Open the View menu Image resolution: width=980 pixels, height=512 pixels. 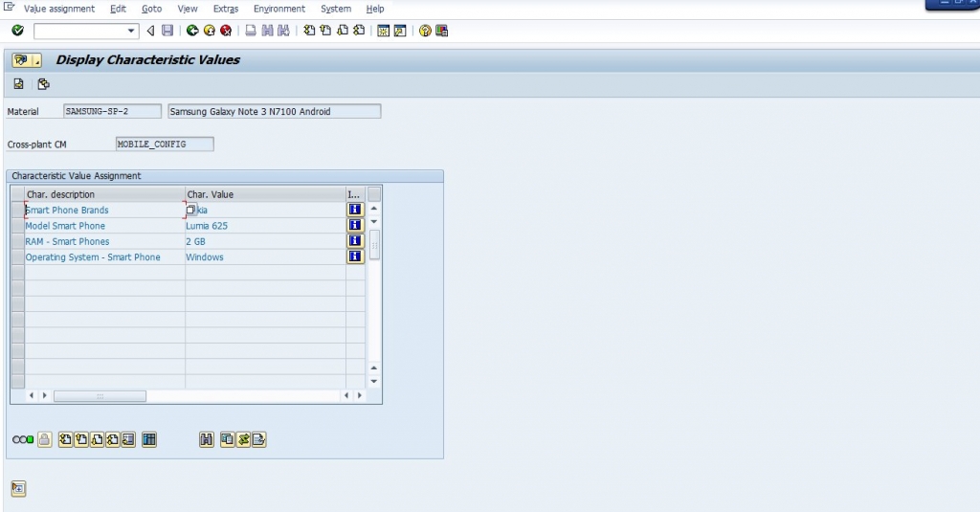(x=188, y=9)
